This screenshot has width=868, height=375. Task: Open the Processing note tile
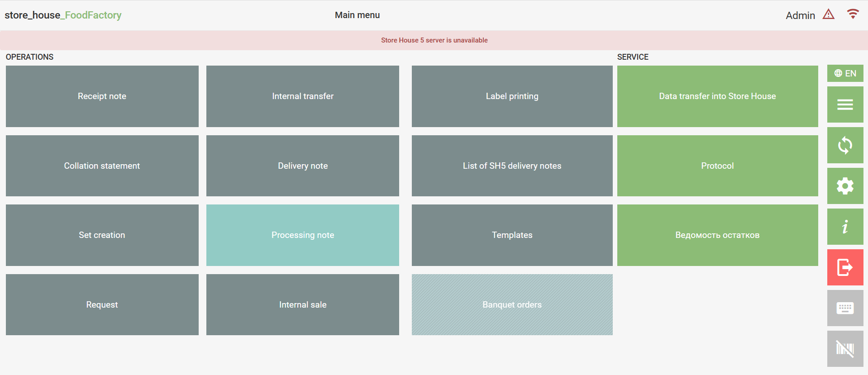pos(302,235)
